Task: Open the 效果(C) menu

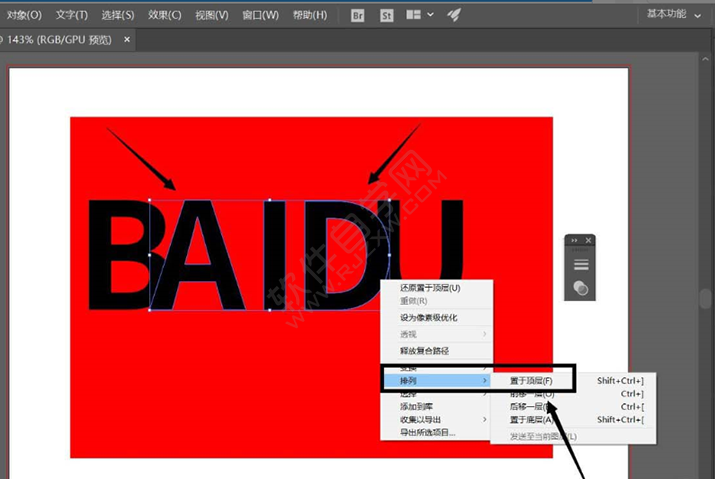Action: (165, 15)
